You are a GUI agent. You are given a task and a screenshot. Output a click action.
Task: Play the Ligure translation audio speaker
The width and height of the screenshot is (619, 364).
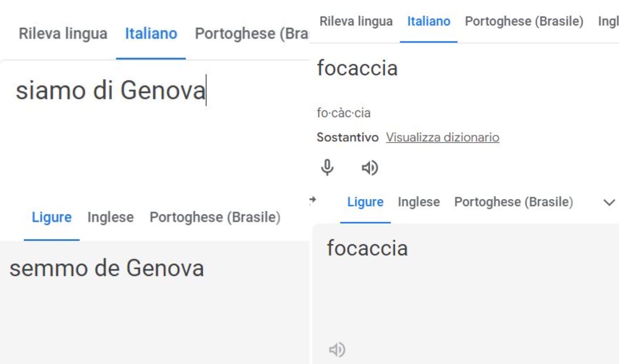click(x=337, y=349)
